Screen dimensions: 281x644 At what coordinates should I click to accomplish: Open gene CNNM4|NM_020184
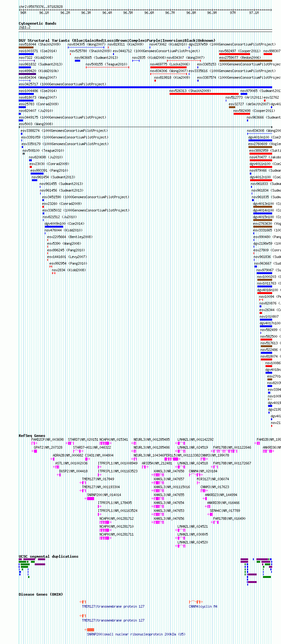[203, 471]
